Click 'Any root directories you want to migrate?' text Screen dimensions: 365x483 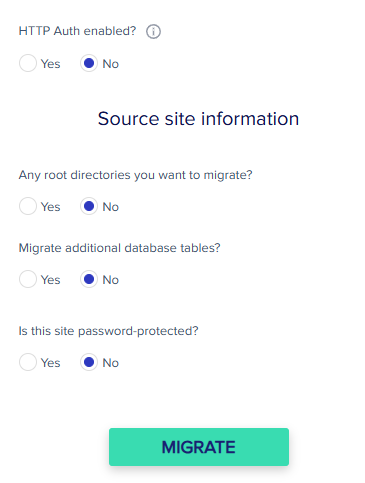click(x=135, y=175)
